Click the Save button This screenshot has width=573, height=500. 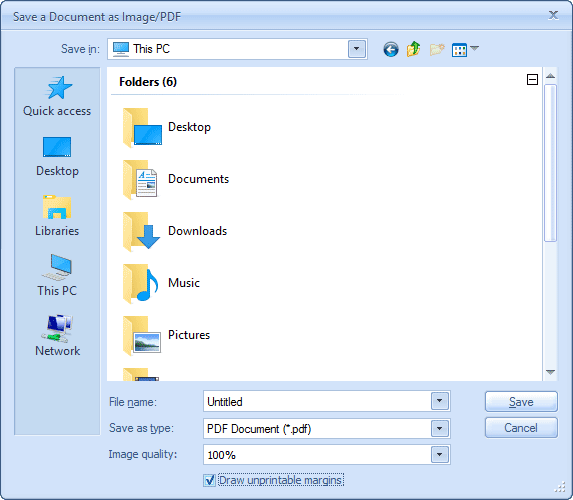point(521,402)
